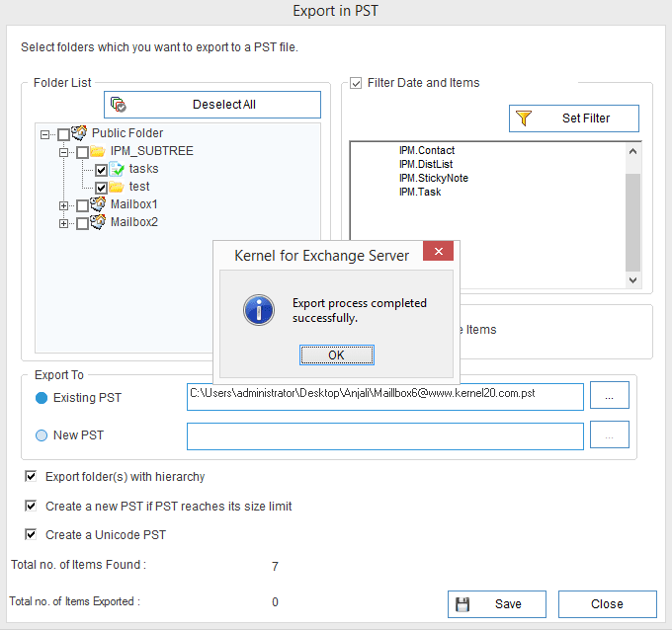Click the filter list scrollbar thumb

click(632, 222)
